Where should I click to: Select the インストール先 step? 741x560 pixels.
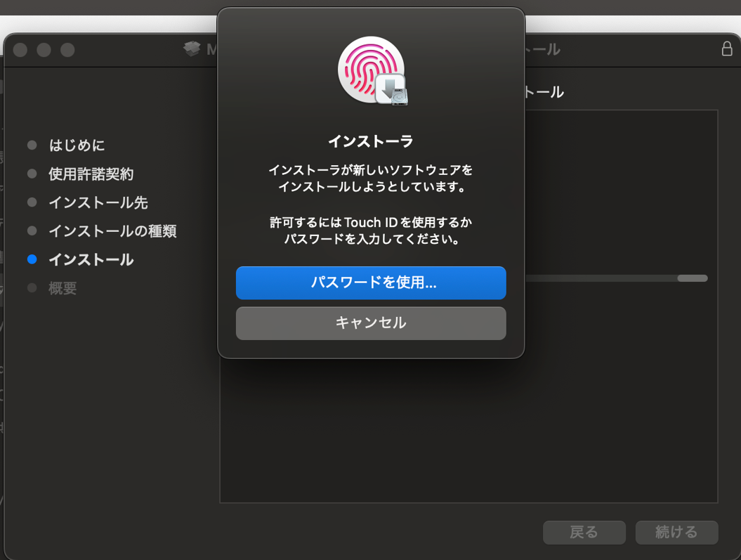point(98,203)
